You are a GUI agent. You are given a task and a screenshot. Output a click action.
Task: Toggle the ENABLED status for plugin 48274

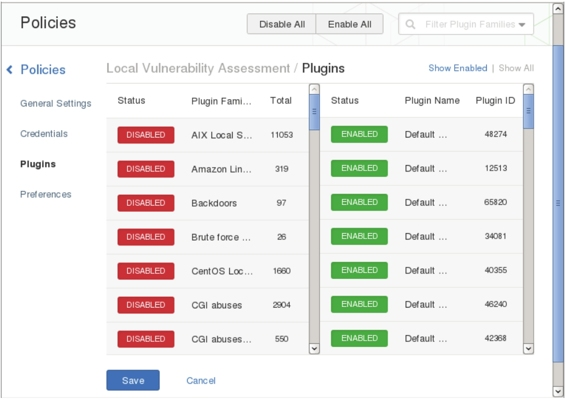359,134
